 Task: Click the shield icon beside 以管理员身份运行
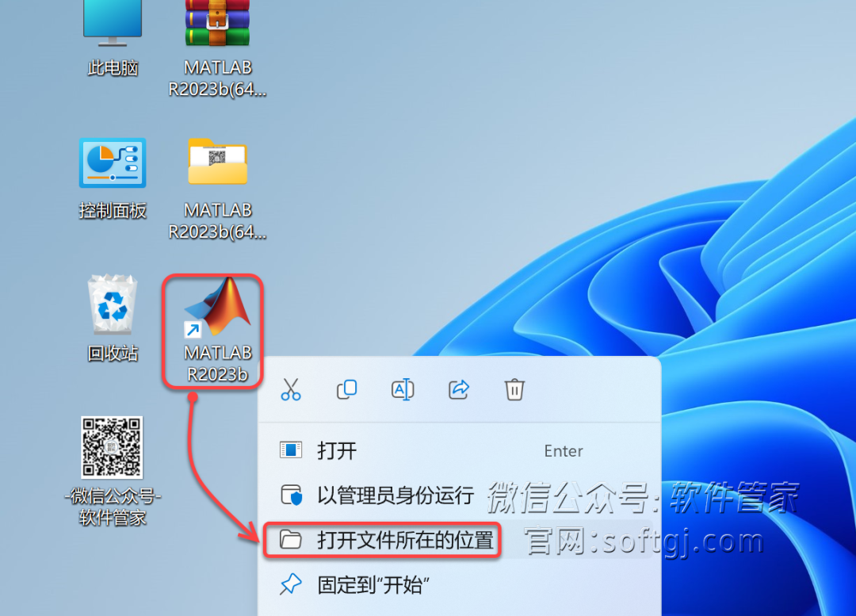291,495
